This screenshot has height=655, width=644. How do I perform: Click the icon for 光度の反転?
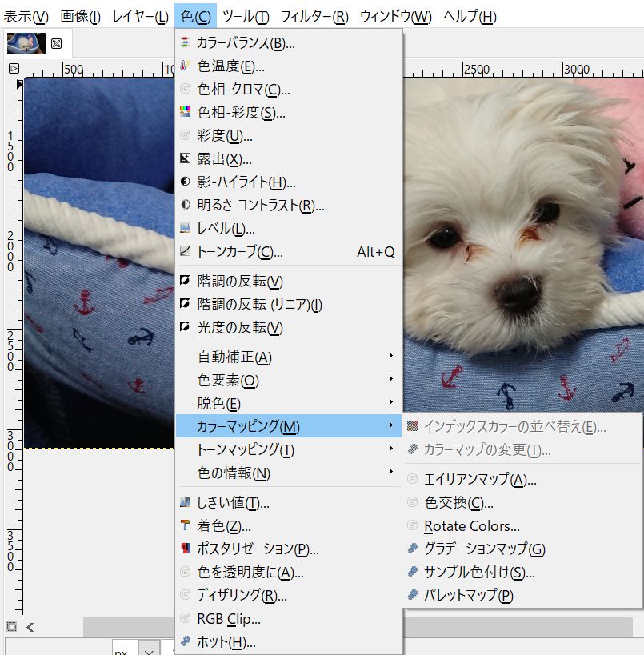185,326
